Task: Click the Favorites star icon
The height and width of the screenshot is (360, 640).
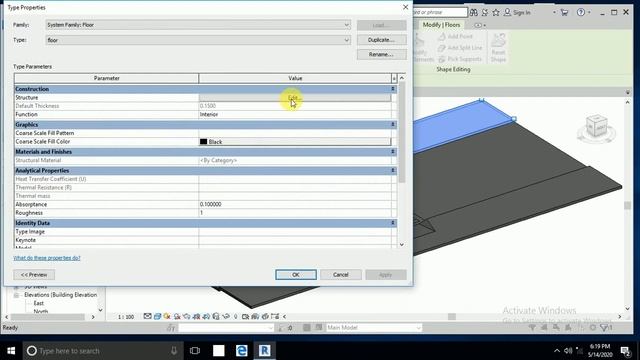Action: [496, 13]
